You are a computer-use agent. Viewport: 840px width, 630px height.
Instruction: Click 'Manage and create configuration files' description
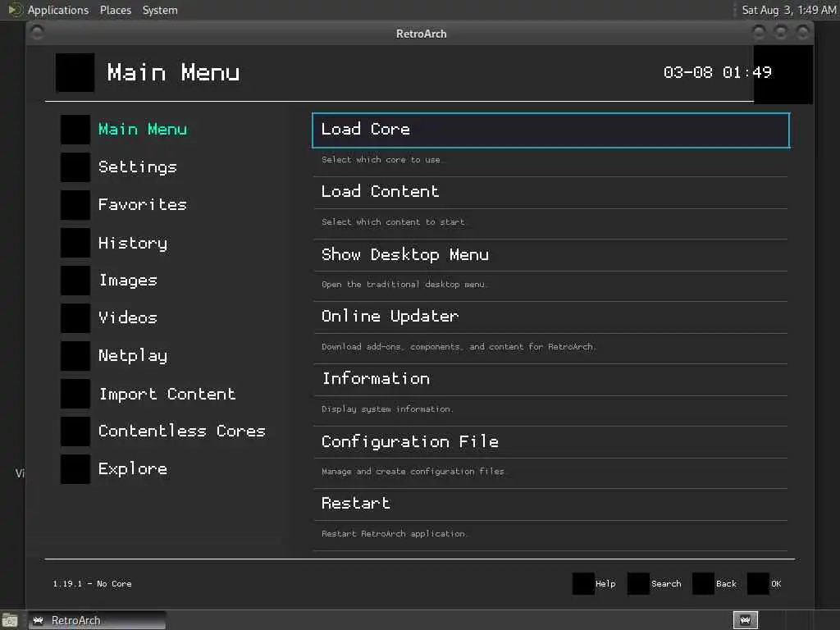(x=413, y=472)
